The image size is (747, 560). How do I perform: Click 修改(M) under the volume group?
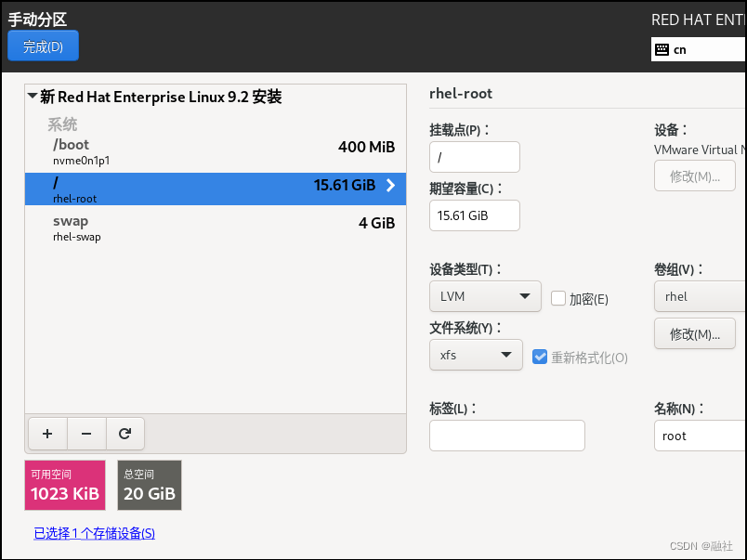click(x=694, y=333)
